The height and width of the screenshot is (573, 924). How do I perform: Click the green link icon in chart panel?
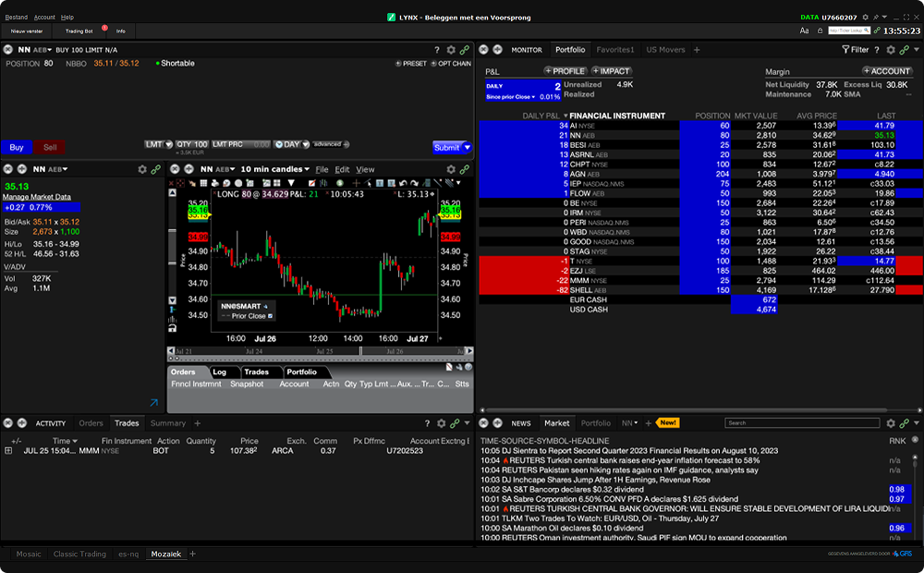[465, 169]
